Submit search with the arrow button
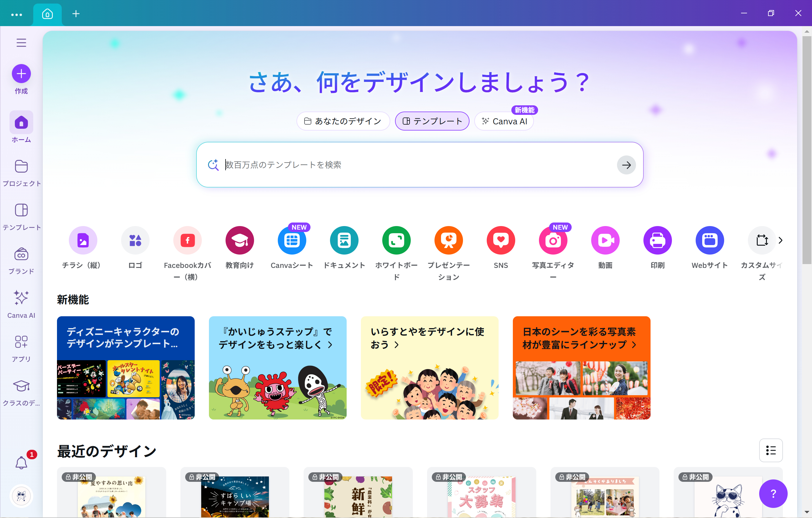Viewport: 812px width, 518px height. coord(626,165)
